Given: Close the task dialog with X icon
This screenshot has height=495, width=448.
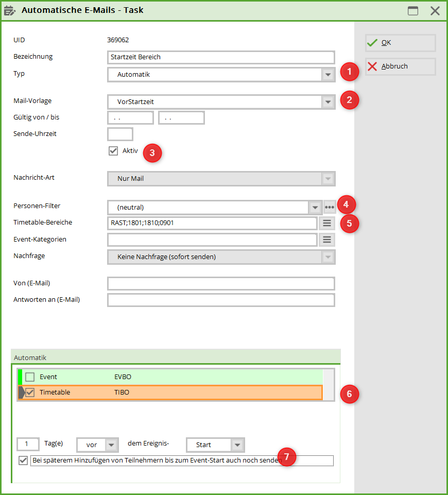Looking at the screenshot, I should point(435,11).
